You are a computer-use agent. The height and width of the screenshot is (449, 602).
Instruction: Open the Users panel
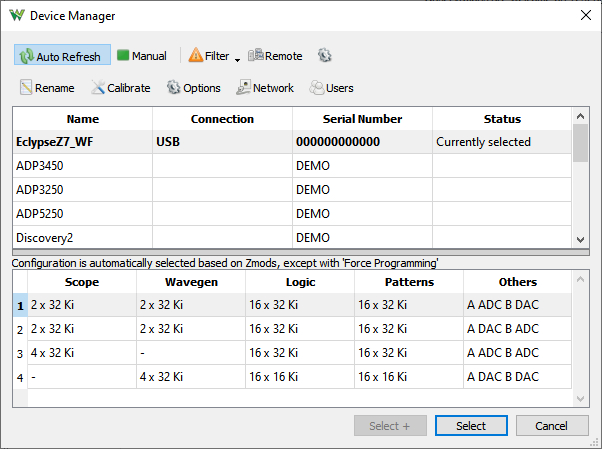331,88
